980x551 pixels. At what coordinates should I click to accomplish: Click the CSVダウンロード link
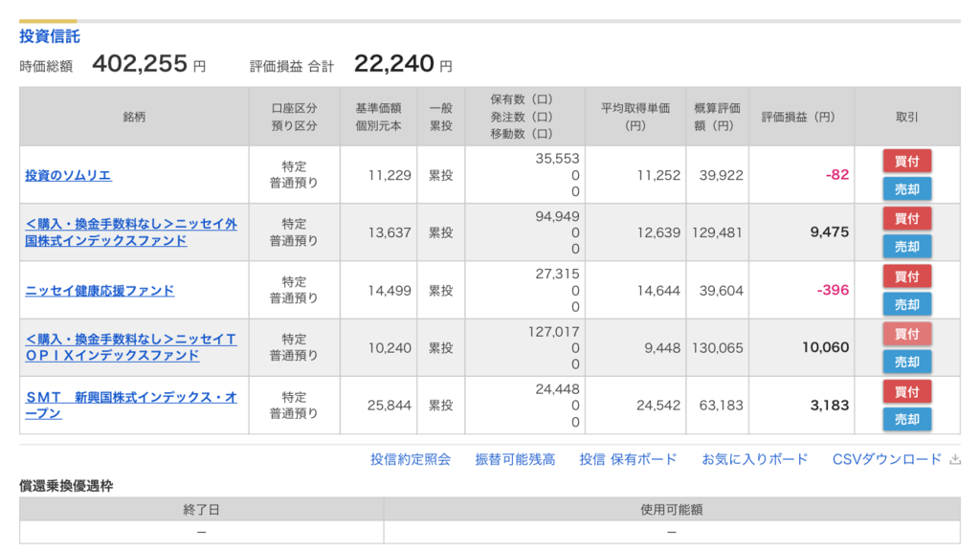click(x=887, y=460)
